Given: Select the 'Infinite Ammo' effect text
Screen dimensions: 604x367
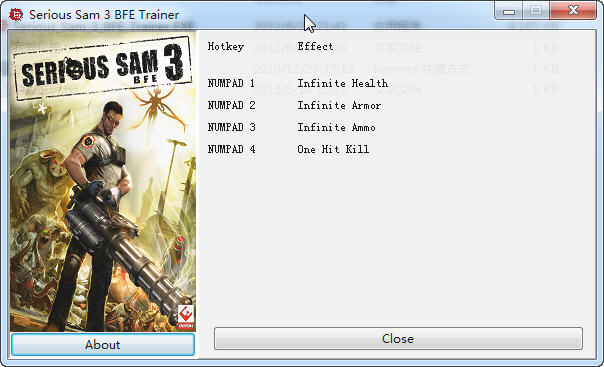Looking at the screenshot, I should tap(336, 127).
